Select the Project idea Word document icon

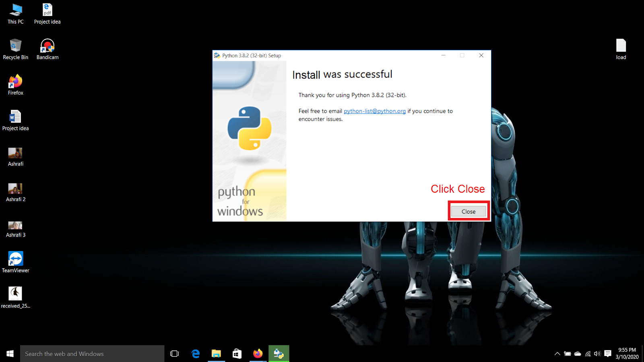coord(16,120)
